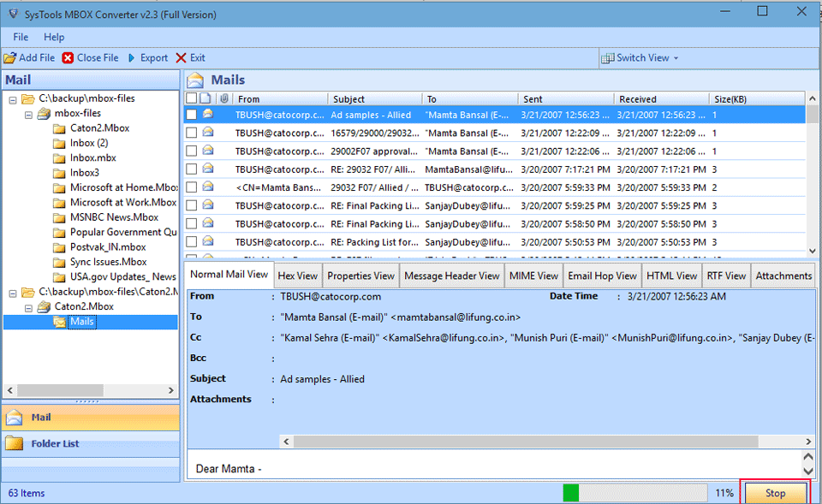This screenshot has width=822, height=504.
Task: Click the red X Exit icon
Action: point(181,58)
